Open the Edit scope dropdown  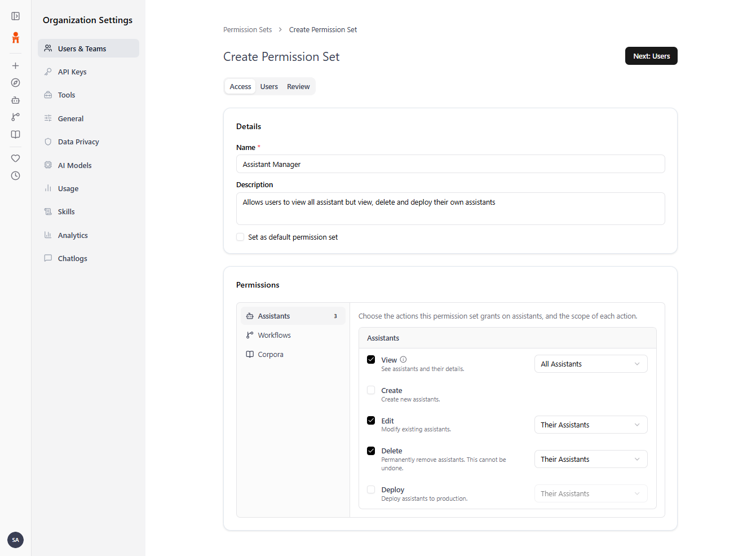(x=591, y=425)
